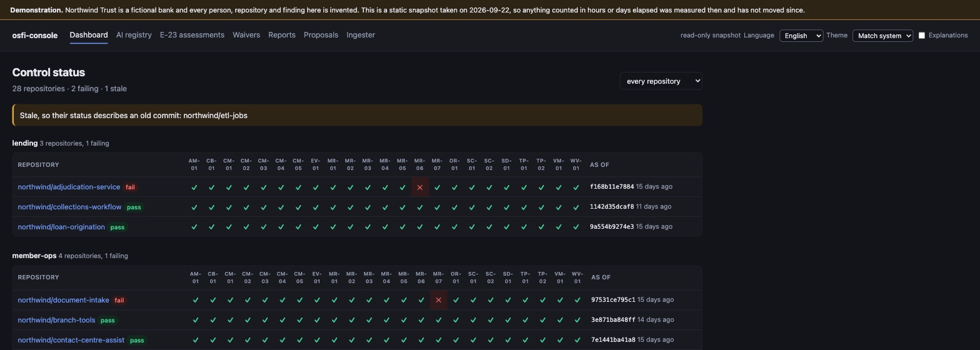Click OR-01 checkmark in document-intake row
The width and height of the screenshot is (980, 350).
(456, 300)
